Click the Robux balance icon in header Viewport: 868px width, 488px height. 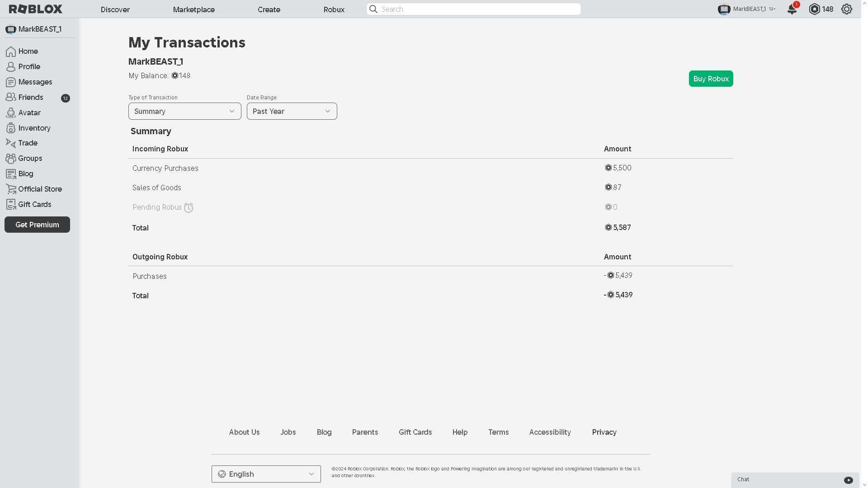(814, 9)
